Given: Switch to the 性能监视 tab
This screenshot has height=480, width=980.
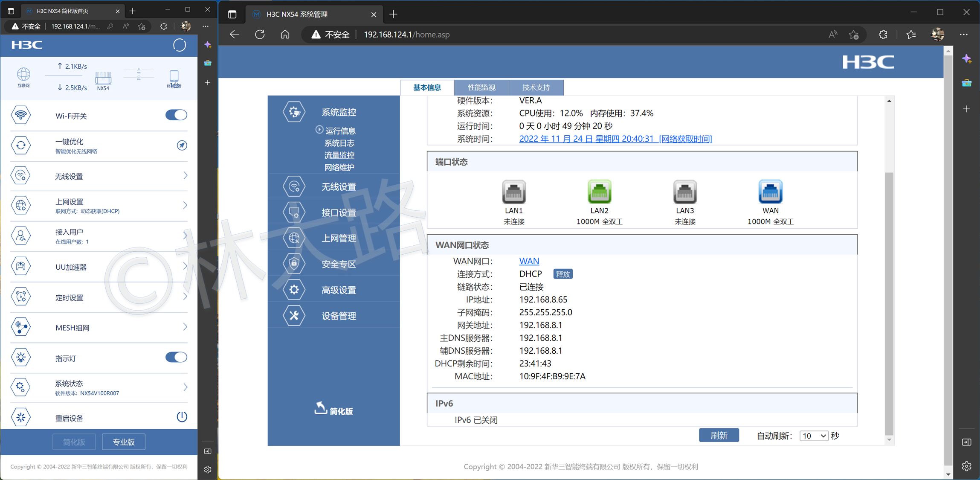Looking at the screenshot, I should click(x=481, y=87).
